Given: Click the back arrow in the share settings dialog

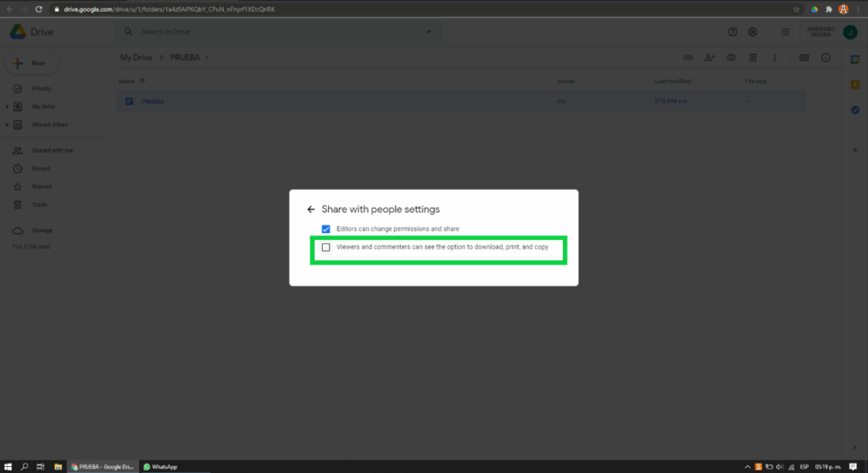Looking at the screenshot, I should pos(311,209).
